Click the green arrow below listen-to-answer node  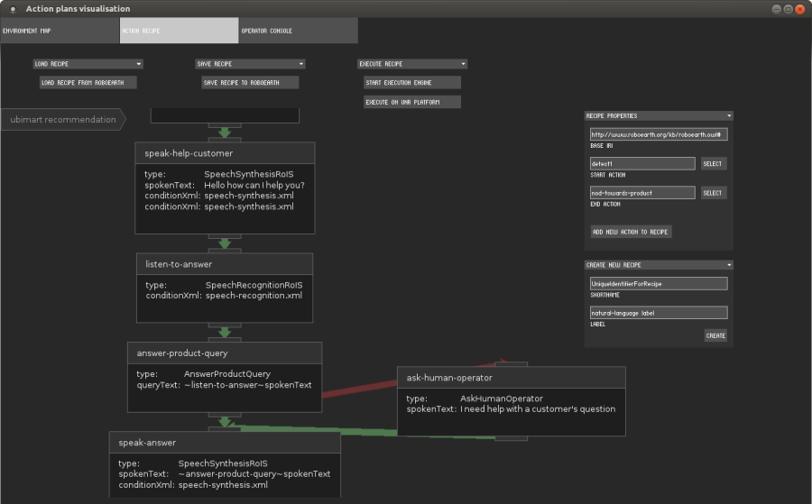225,332
